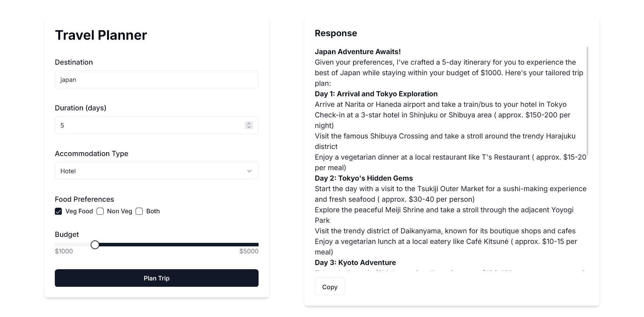
Task: Click the Japan Adventure Awaits title
Action: (358, 52)
